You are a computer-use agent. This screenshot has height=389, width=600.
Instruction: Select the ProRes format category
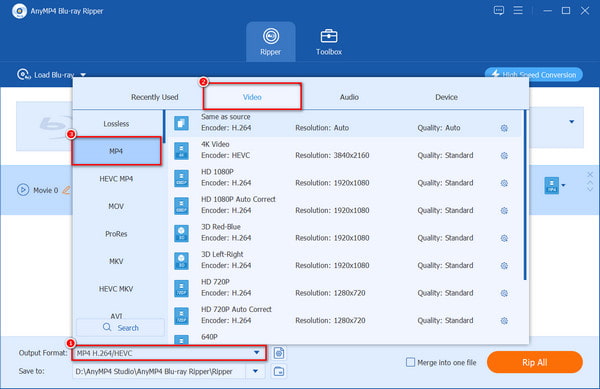pyautogui.click(x=116, y=234)
